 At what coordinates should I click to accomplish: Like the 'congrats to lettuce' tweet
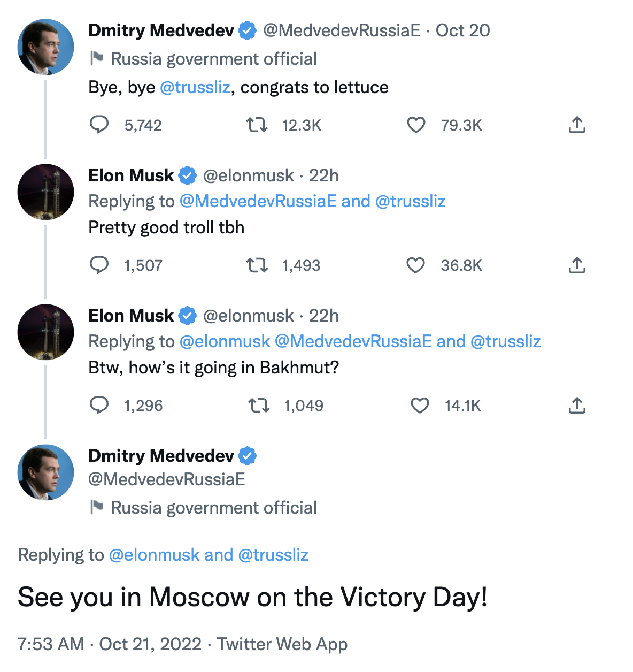click(x=416, y=125)
